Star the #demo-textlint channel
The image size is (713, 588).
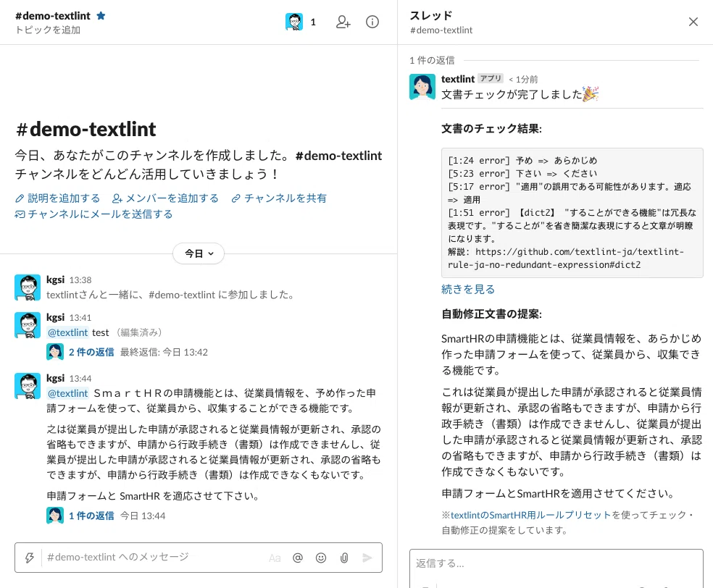101,16
